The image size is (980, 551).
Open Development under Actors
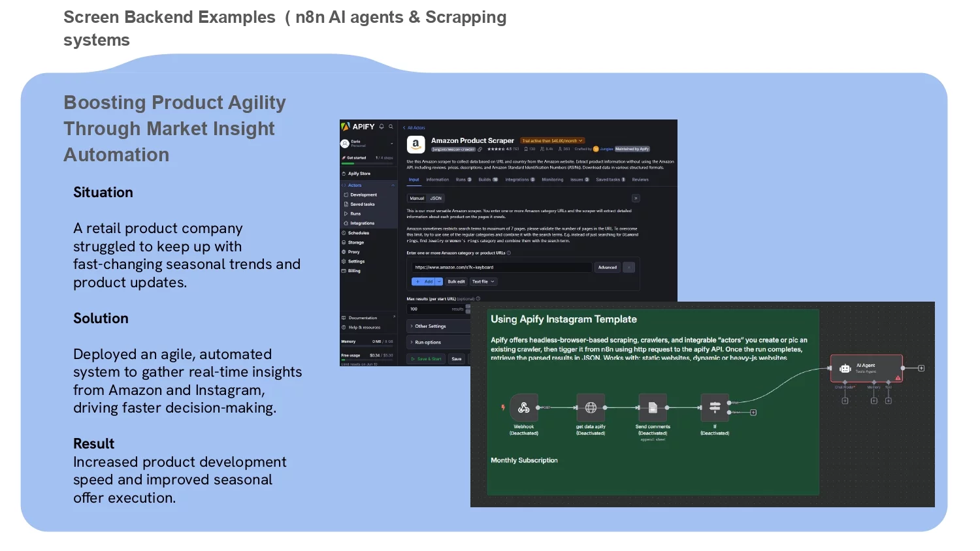pyautogui.click(x=361, y=195)
